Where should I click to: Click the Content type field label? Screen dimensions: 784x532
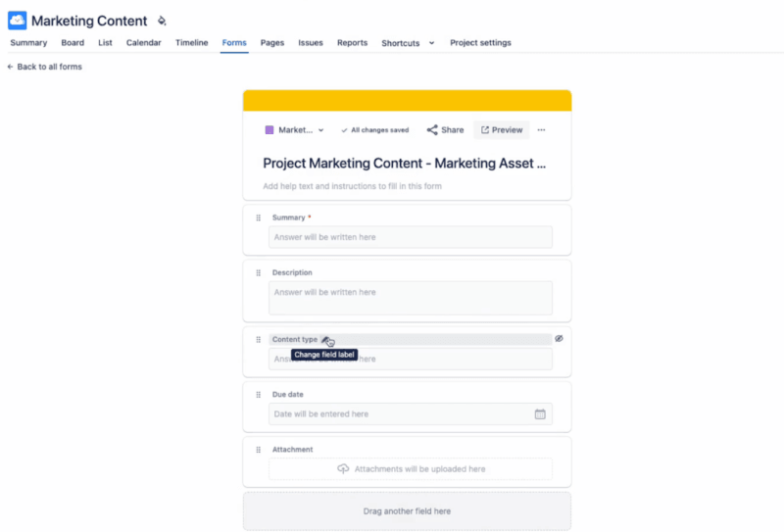pyautogui.click(x=295, y=340)
